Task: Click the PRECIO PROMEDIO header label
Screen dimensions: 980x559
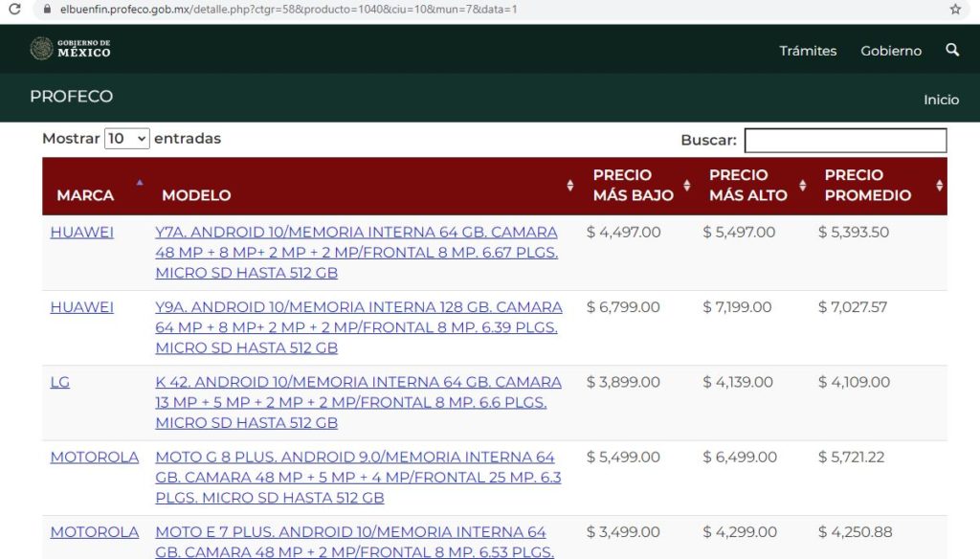Action: [867, 185]
